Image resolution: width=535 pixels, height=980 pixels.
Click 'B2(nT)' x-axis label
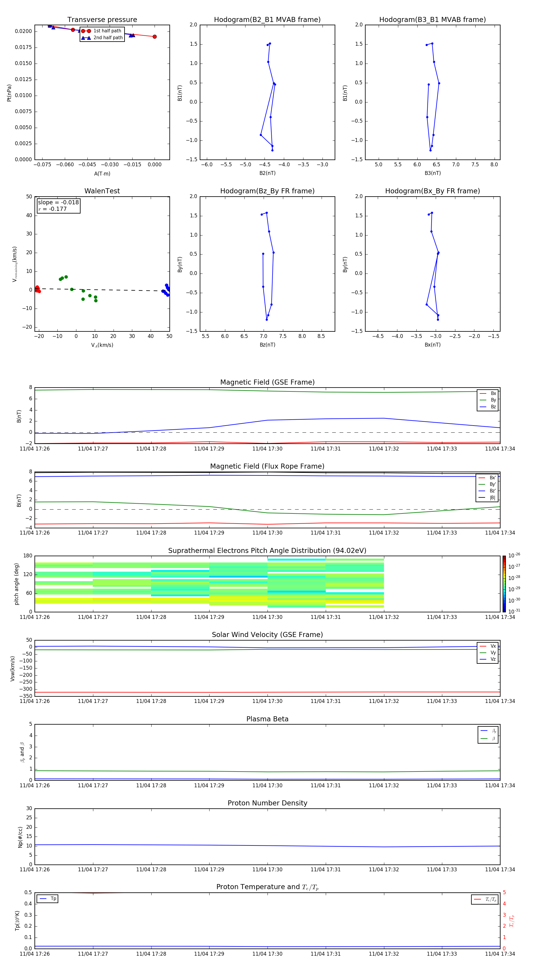click(267, 173)
